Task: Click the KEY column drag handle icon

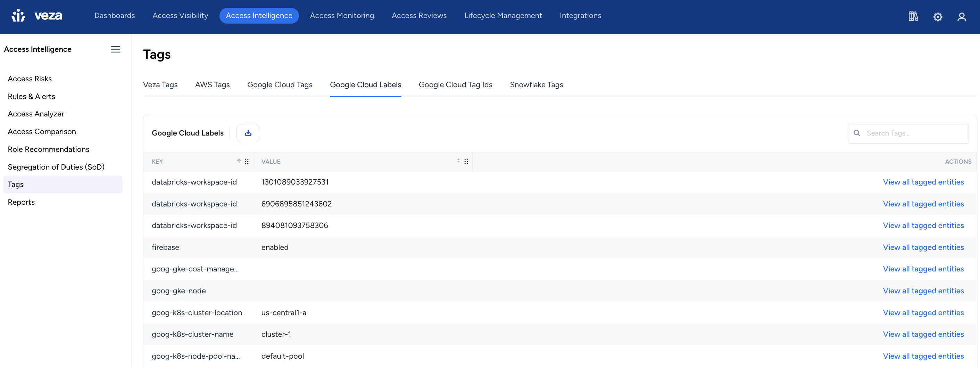Action: (x=247, y=161)
